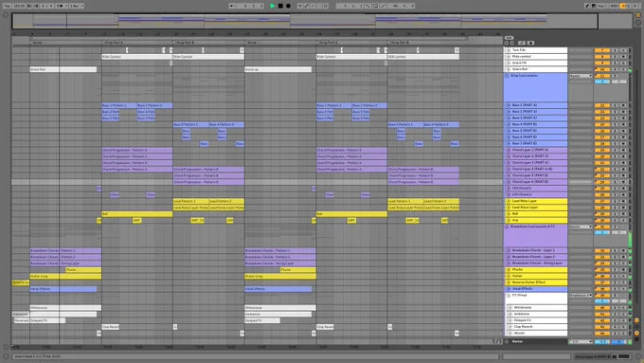The height and width of the screenshot is (363, 644).
Task: Click the Set locator button
Action: tap(509, 38)
